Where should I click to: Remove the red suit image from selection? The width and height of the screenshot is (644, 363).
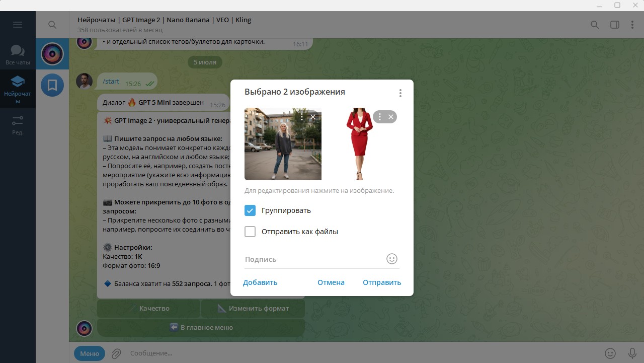(391, 117)
